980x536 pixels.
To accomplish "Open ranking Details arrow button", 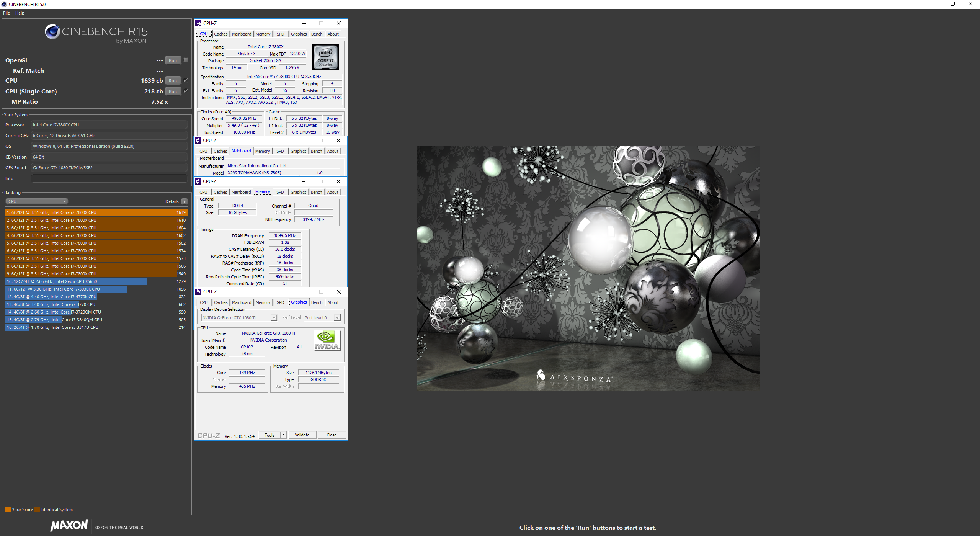I will pos(185,201).
